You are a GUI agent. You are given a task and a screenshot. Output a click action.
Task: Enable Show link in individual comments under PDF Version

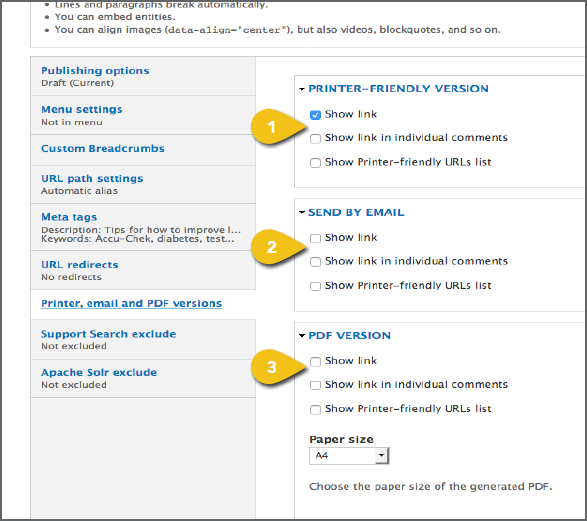click(315, 385)
